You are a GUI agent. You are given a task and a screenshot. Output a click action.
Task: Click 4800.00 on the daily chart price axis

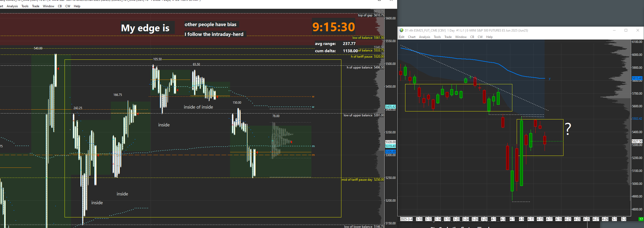[637, 209]
